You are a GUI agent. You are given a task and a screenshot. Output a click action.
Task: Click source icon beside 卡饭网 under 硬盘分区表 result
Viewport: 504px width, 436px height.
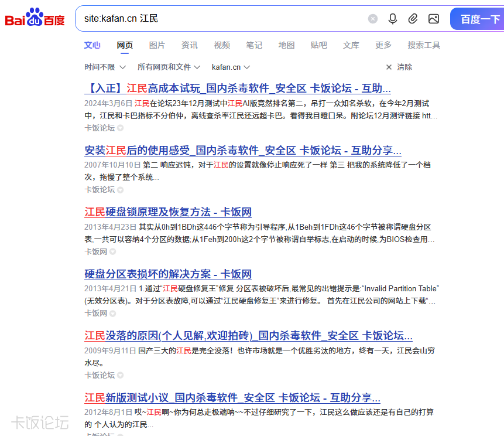click(112, 314)
